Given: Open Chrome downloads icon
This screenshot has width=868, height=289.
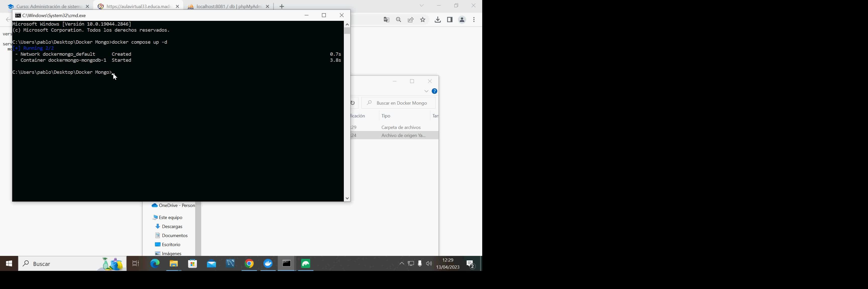Looking at the screenshot, I should (x=437, y=20).
